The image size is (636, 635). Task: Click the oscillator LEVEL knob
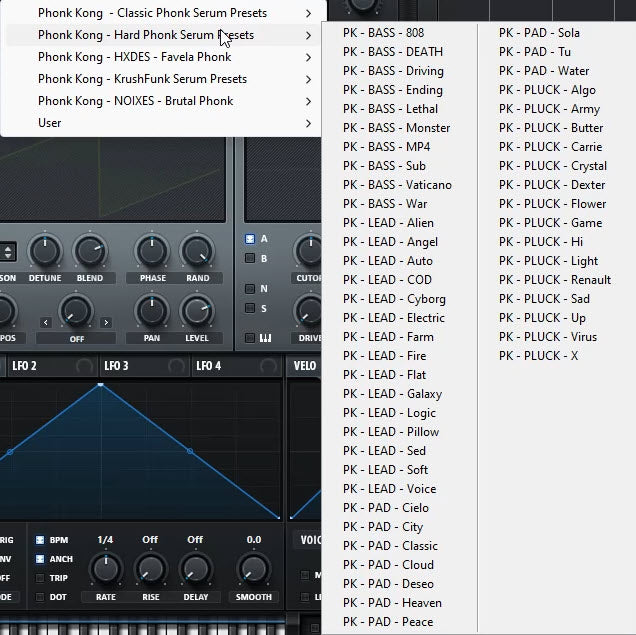point(197,311)
